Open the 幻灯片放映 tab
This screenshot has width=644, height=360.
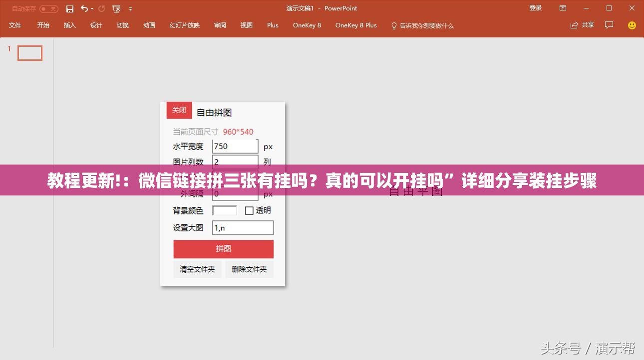[x=185, y=25]
